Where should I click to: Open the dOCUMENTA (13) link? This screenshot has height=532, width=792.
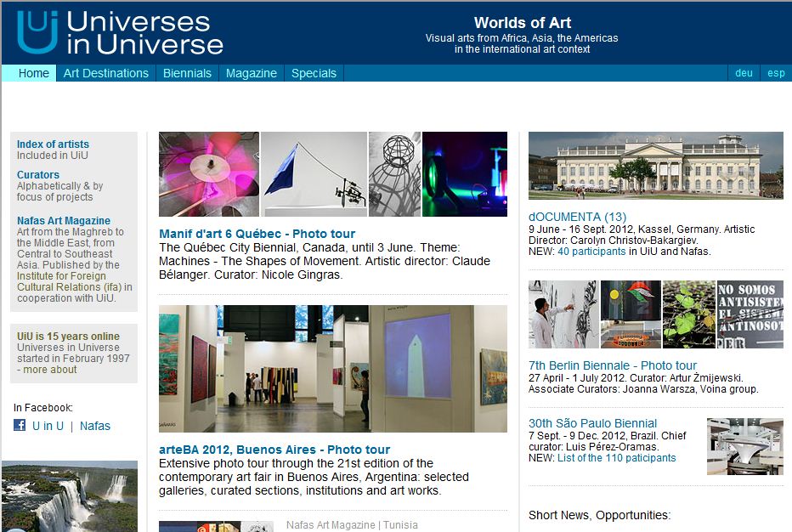577,217
